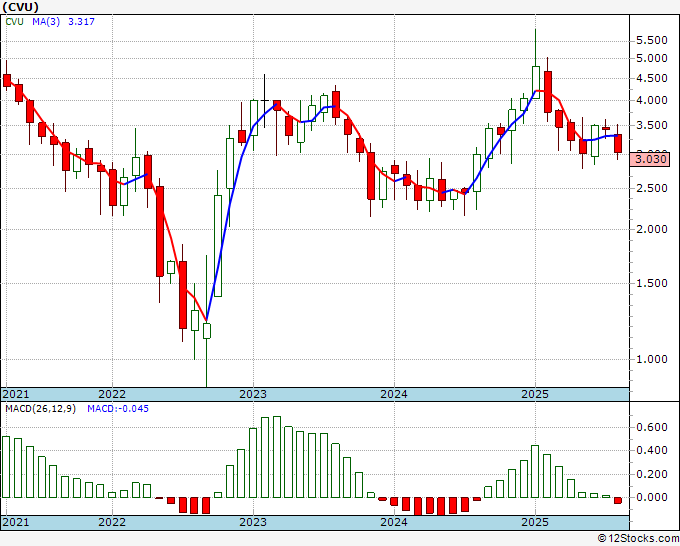
Task: Click the 4.000 price axis label
Action: 651,100
